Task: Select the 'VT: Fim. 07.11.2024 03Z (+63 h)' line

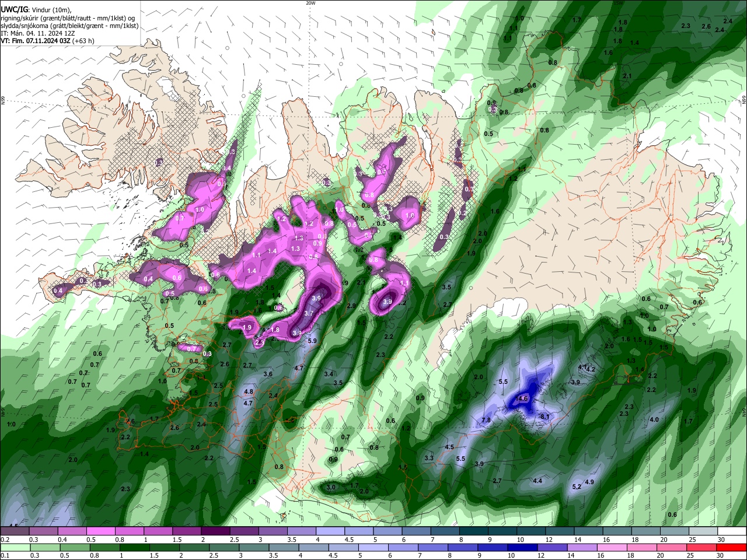Action: click(48, 41)
